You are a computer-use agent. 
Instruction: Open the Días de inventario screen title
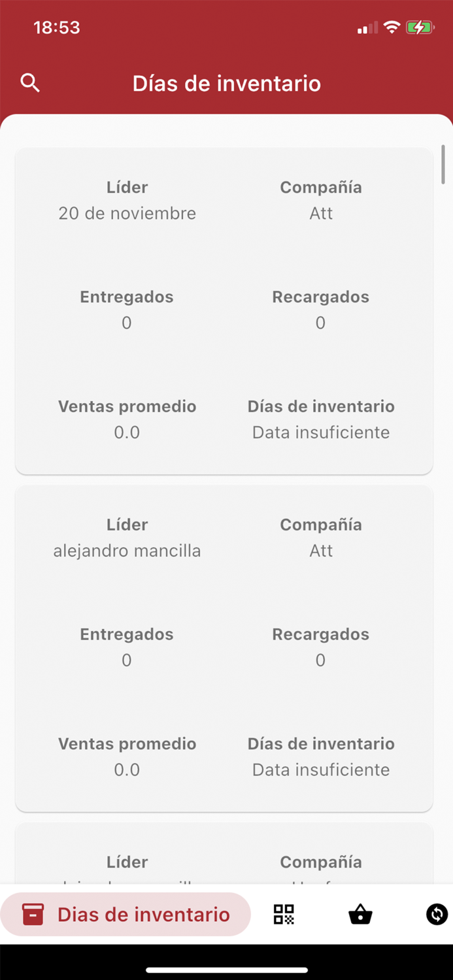click(226, 83)
